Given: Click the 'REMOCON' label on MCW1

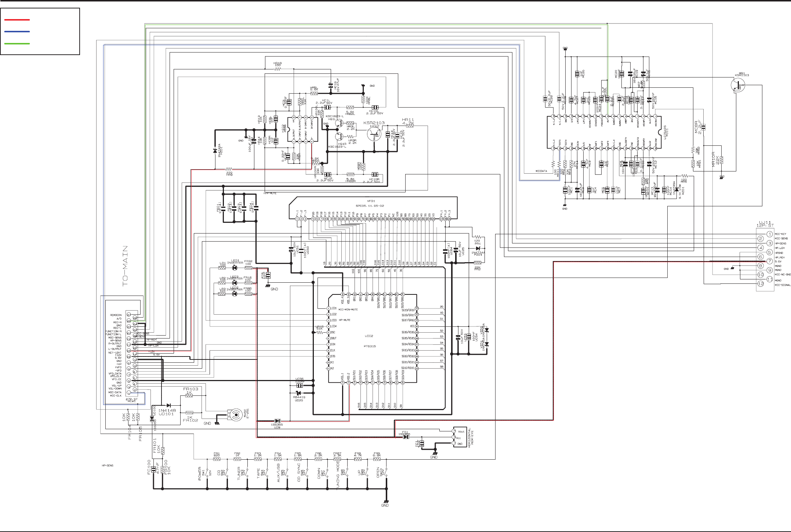Looking at the screenshot, I should pyautogui.click(x=116, y=315).
